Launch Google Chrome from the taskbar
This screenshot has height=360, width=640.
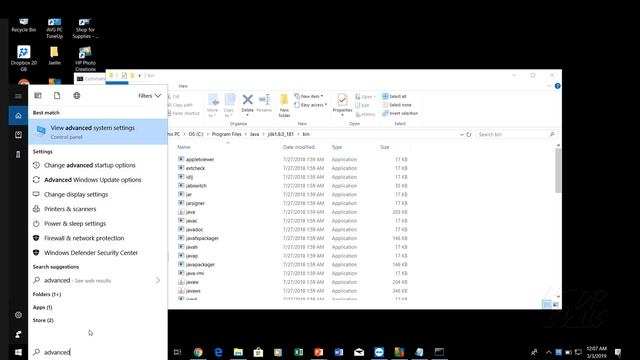198,352
